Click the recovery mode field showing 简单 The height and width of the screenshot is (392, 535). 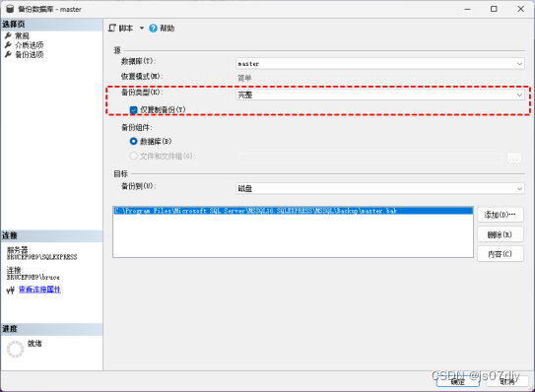click(380, 79)
